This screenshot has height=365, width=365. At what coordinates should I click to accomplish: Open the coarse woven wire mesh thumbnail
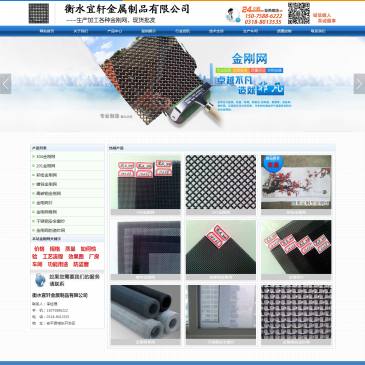296,312
